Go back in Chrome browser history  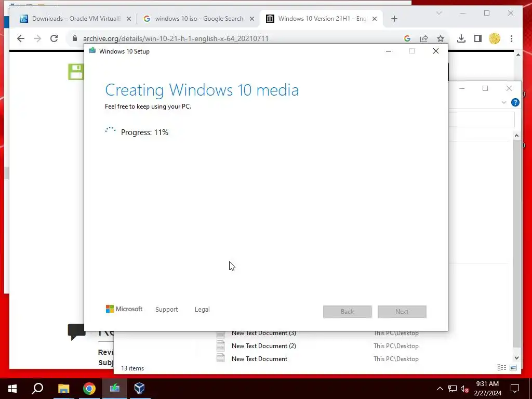21,38
